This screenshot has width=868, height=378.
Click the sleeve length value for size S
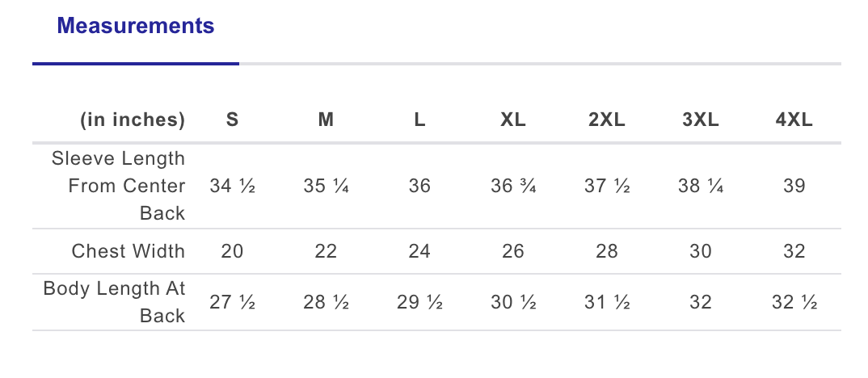click(x=232, y=186)
